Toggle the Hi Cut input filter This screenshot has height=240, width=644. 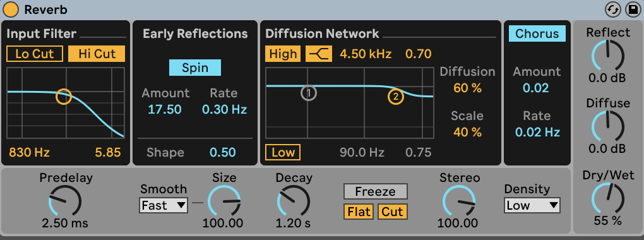pyautogui.click(x=97, y=54)
